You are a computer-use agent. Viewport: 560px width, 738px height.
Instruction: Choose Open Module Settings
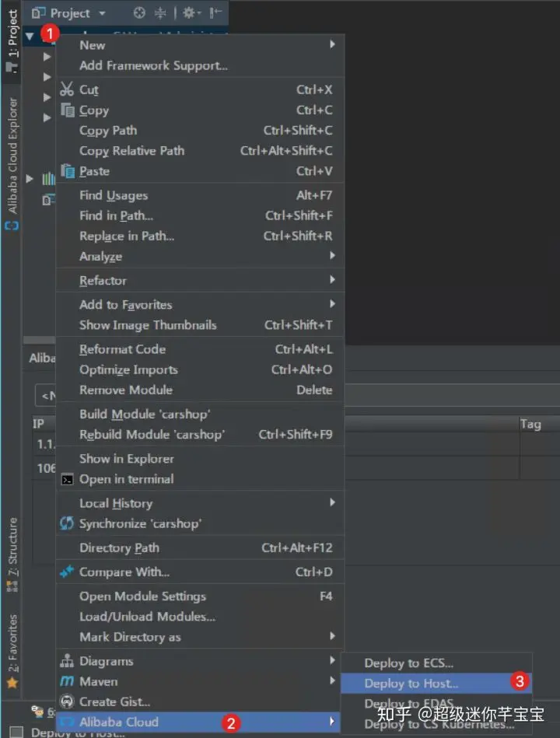point(201,596)
